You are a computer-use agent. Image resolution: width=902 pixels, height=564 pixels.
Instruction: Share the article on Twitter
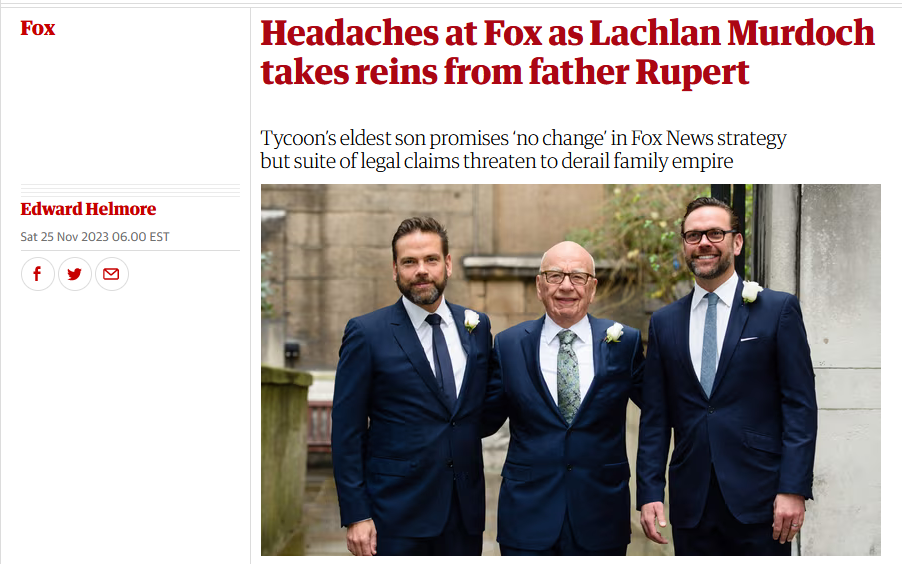click(74, 274)
